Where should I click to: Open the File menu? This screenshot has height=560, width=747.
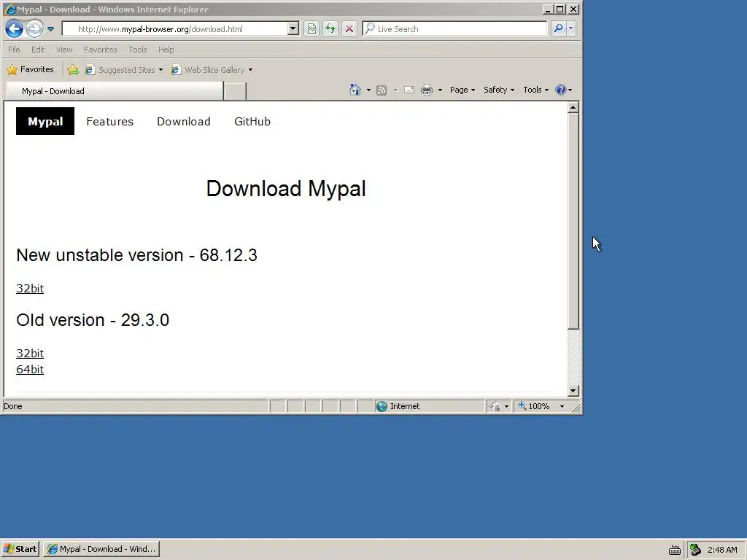14,50
